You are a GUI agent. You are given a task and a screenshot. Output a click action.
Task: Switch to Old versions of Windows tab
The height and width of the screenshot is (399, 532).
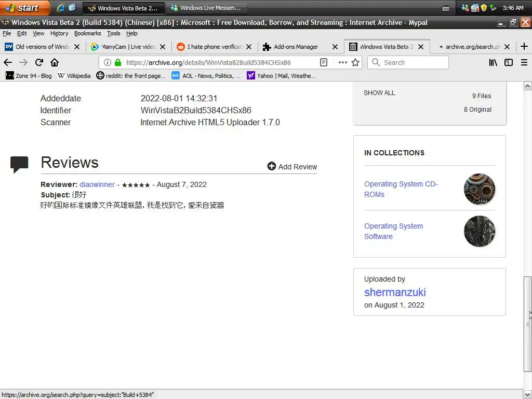click(x=43, y=47)
